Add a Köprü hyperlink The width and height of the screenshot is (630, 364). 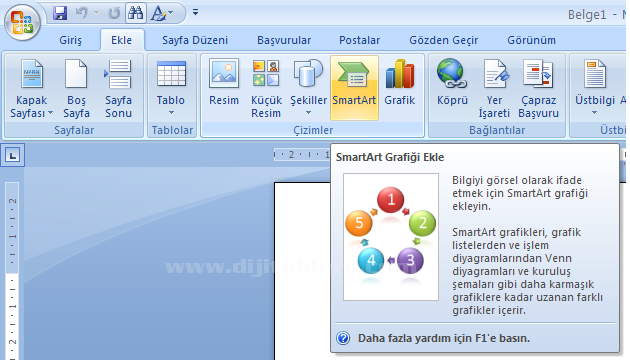tap(452, 82)
